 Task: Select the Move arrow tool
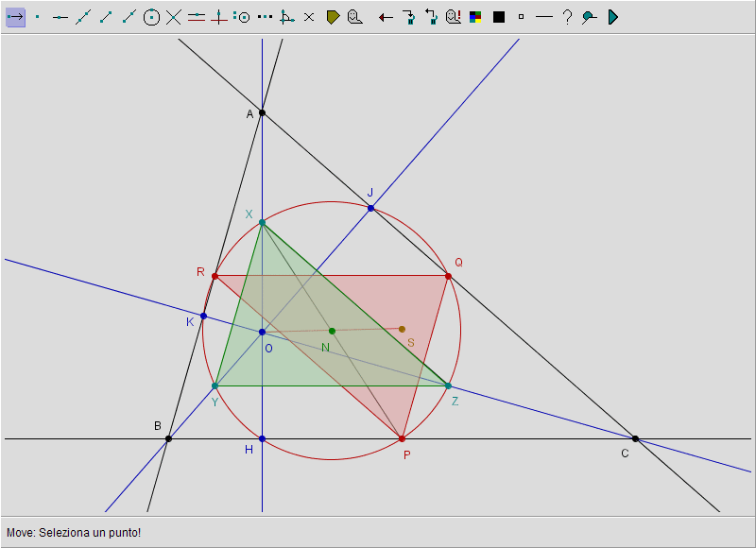coord(15,17)
